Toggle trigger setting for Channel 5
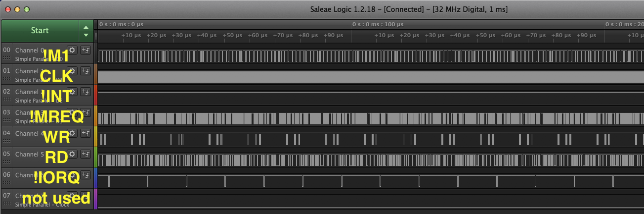644x214 pixels. tap(86, 154)
